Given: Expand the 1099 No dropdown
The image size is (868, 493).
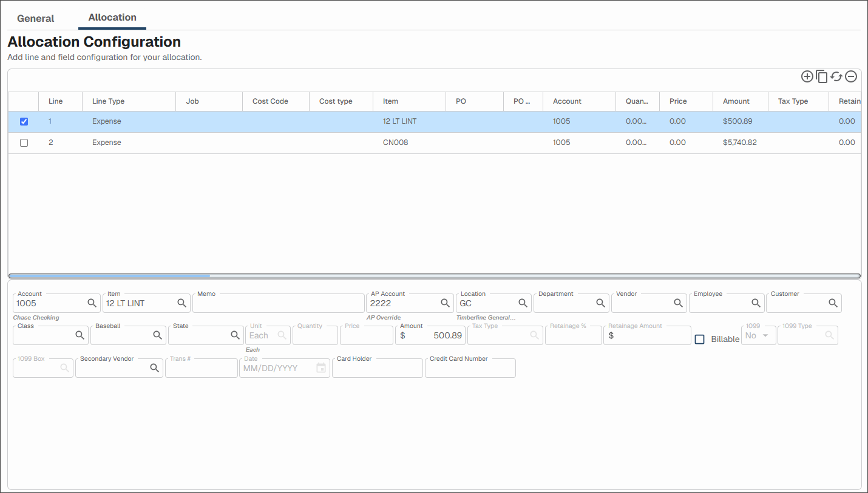Looking at the screenshot, I should (x=759, y=335).
